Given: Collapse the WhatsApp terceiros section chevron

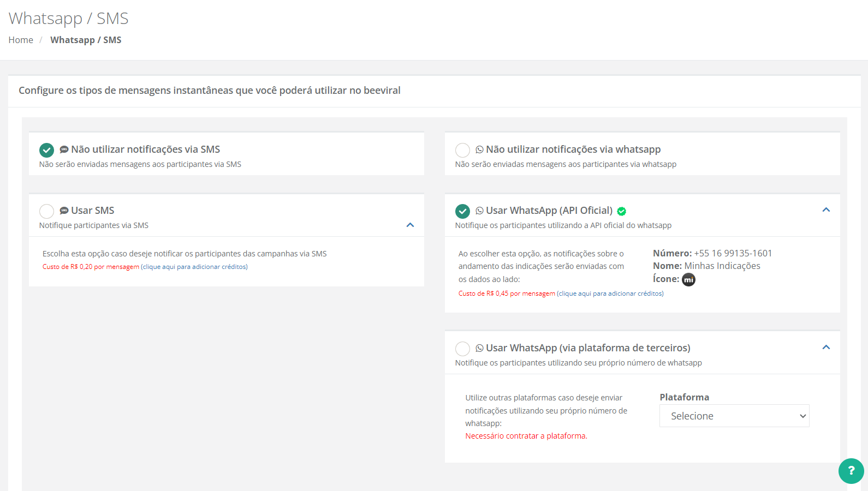Looking at the screenshot, I should (x=826, y=347).
